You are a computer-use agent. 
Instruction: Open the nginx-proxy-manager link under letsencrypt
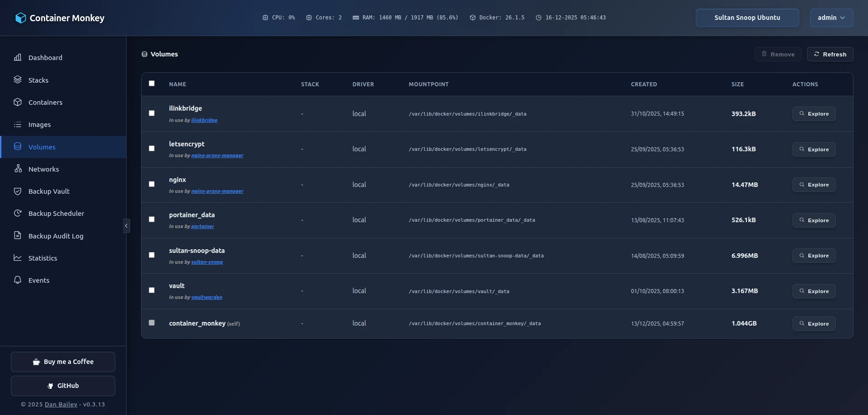click(218, 155)
